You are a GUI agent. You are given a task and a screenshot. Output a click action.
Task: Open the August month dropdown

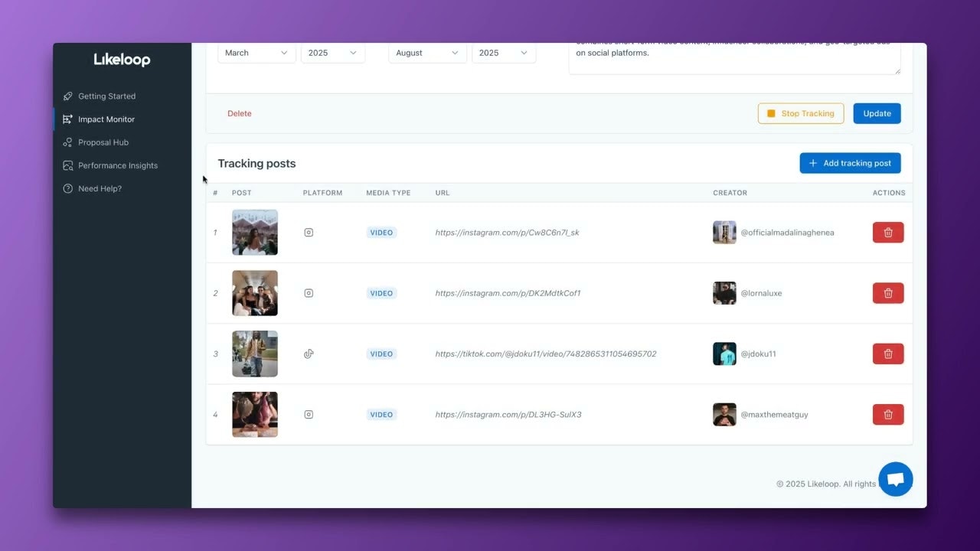[x=427, y=53]
